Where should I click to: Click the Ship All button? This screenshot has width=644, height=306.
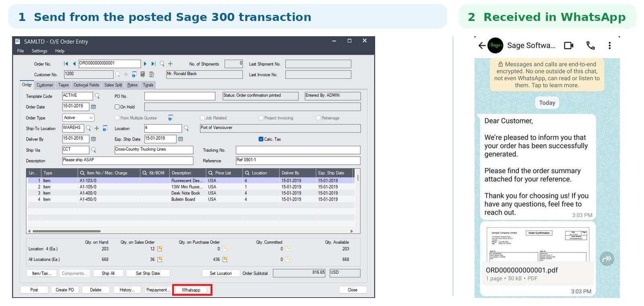[108, 273]
